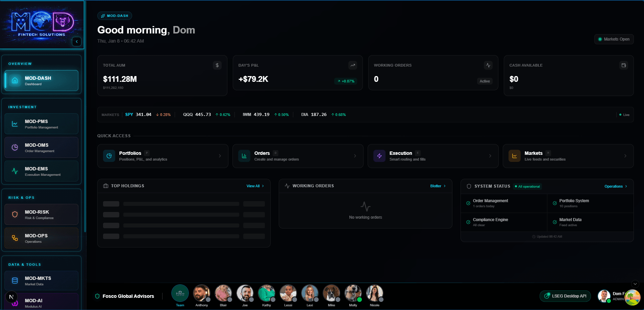Expand the bottom bar circular chevron
The height and width of the screenshot is (310, 644).
[635, 284]
